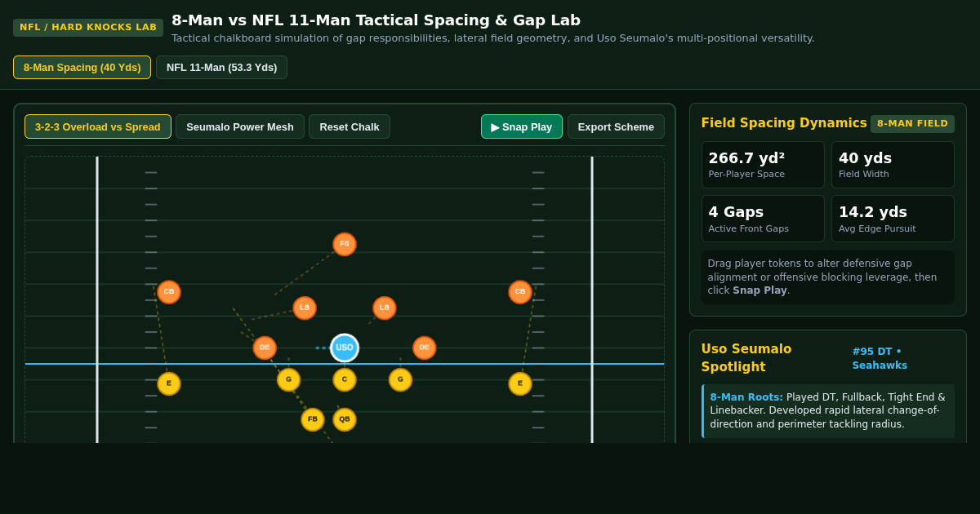
Task: Choose the 3-2-3 Overload vs Spread scheme
Action: (98, 126)
